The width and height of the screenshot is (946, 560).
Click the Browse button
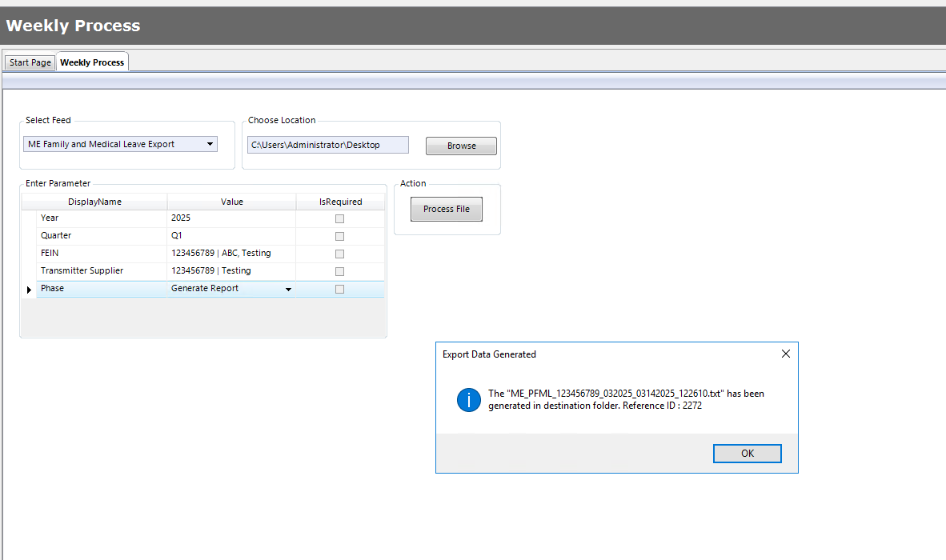[x=462, y=146]
